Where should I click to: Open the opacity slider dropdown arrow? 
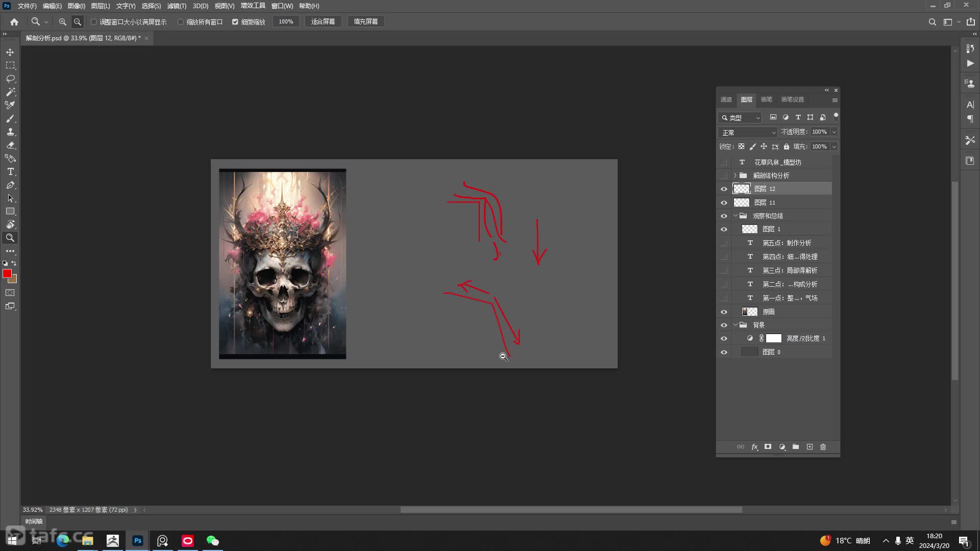(834, 132)
